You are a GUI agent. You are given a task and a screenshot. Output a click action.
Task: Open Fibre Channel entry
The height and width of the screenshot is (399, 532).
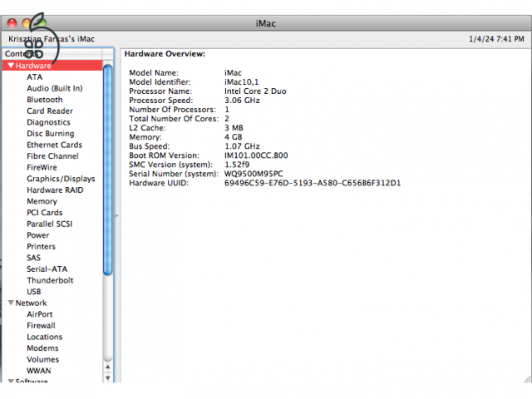pos(52,156)
